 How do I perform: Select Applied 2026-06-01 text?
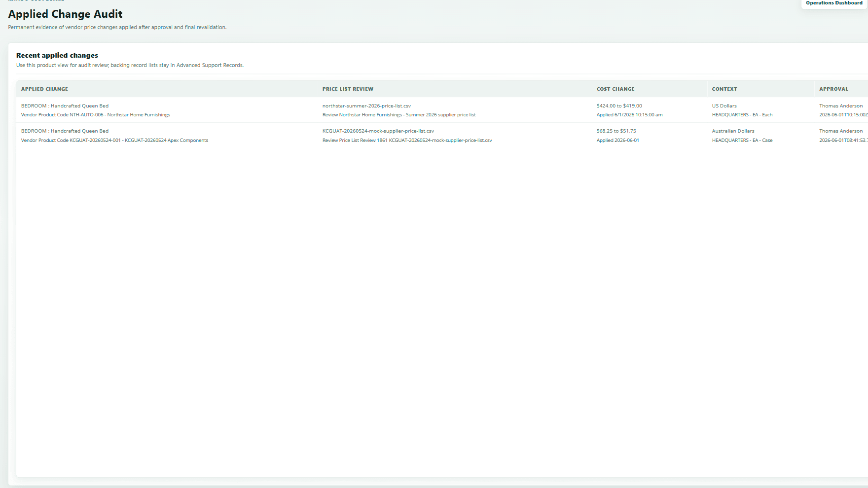tap(617, 140)
